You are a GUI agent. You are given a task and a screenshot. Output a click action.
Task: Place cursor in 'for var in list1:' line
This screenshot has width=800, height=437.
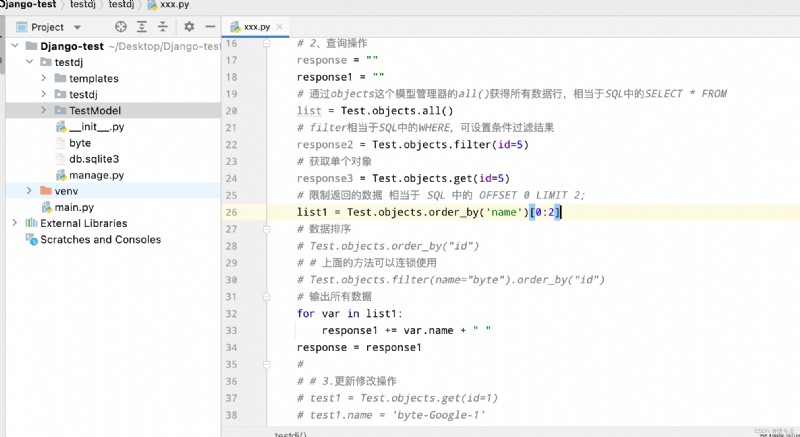[x=350, y=314]
